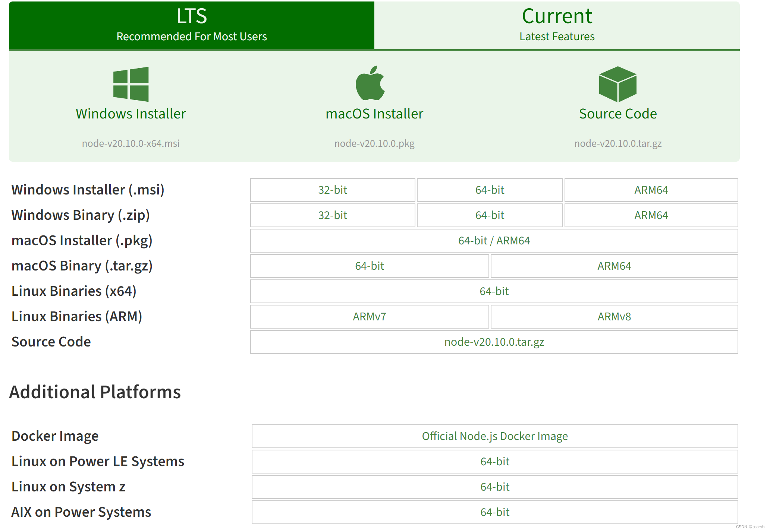Download Windows Binary .zip 64-bit
This screenshot has width=770, height=532.
click(490, 215)
